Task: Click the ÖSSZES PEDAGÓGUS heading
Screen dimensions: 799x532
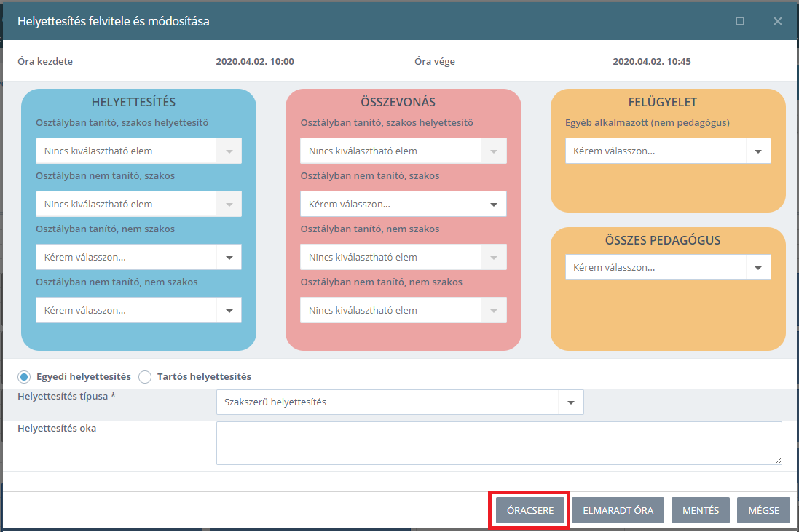Action: pyautogui.click(x=663, y=240)
